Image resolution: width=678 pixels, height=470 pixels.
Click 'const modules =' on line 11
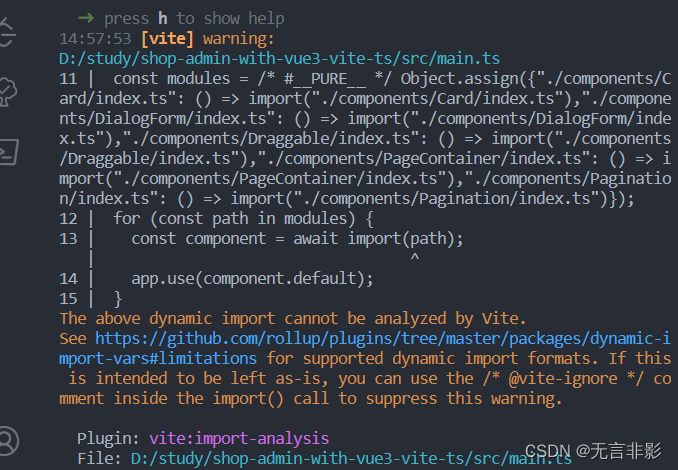(181, 79)
